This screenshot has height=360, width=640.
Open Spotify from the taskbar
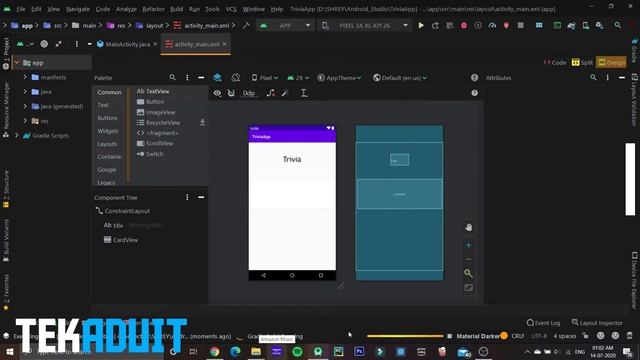click(297, 351)
